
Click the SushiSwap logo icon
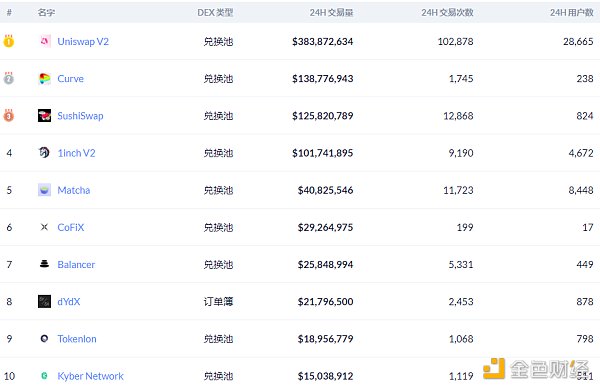pyautogui.click(x=44, y=116)
